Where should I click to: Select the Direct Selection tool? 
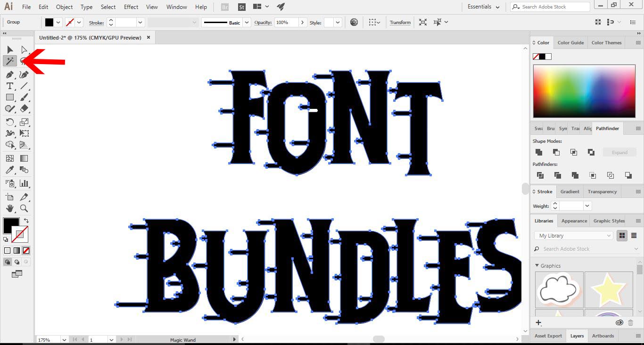[24, 49]
